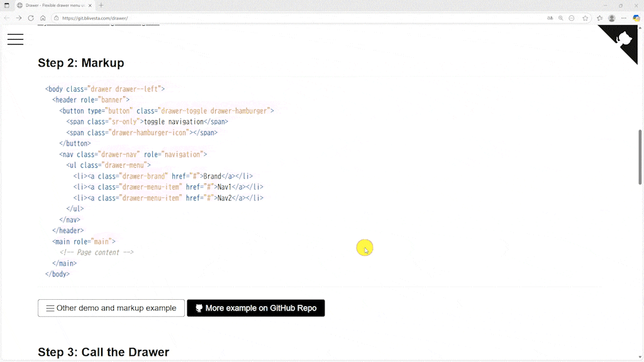The width and height of the screenshot is (644, 362).
Task: Open the favorites list icon
Action: [599, 18]
